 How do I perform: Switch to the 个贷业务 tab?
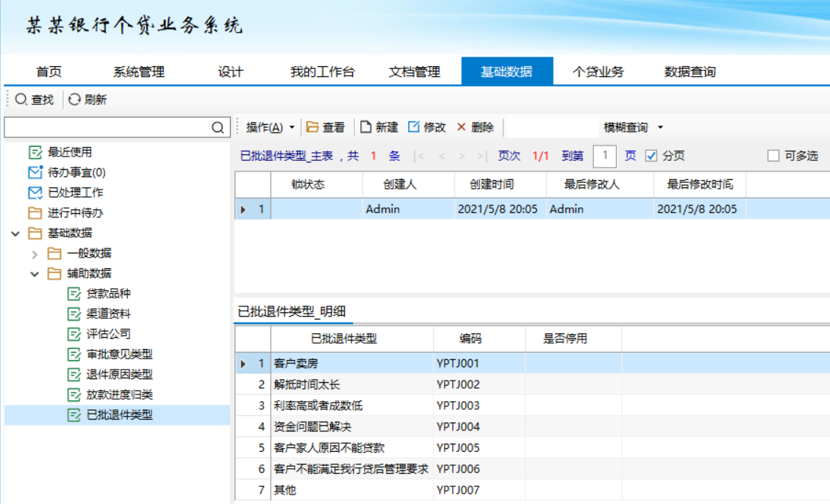598,72
